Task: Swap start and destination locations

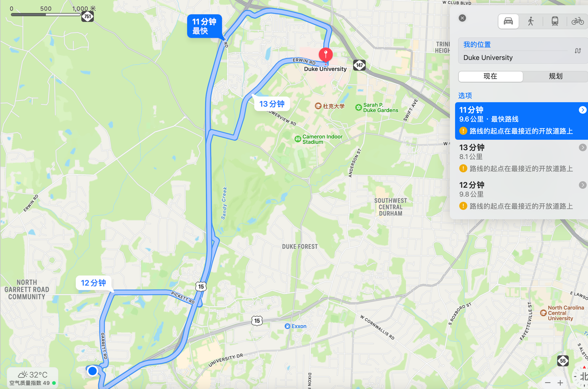Action: [578, 51]
